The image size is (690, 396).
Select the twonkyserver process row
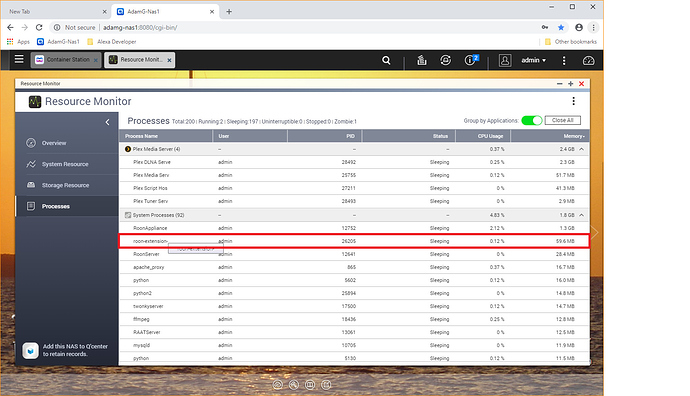(354, 306)
